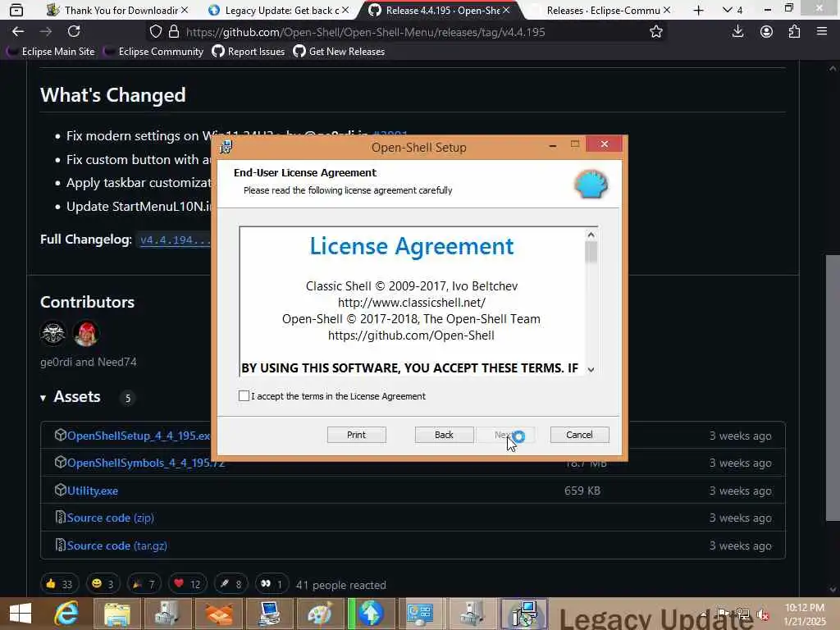Toggle heart reaction with 12
This screenshot has height=630, width=840.
point(188,584)
